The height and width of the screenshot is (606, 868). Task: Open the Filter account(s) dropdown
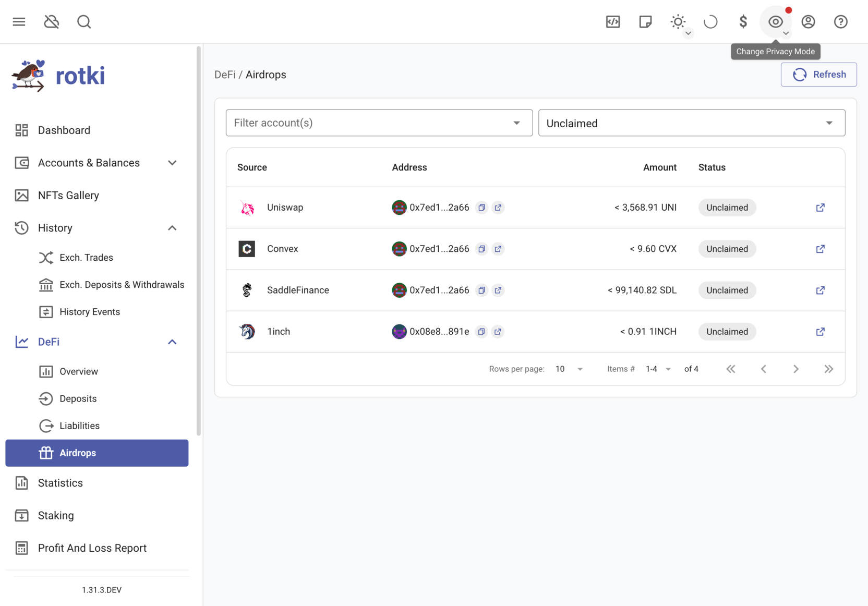coord(379,123)
